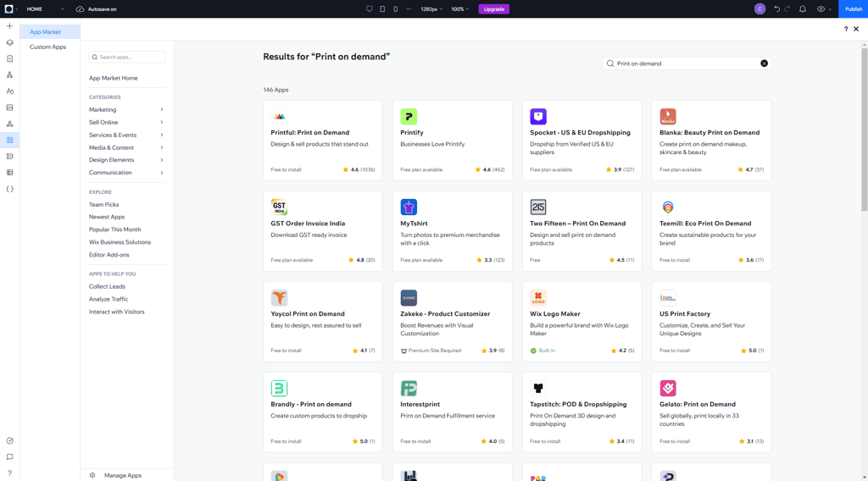This screenshot has width=868, height=481.
Task: Open the HOME page dropdown
Action: (46, 8)
